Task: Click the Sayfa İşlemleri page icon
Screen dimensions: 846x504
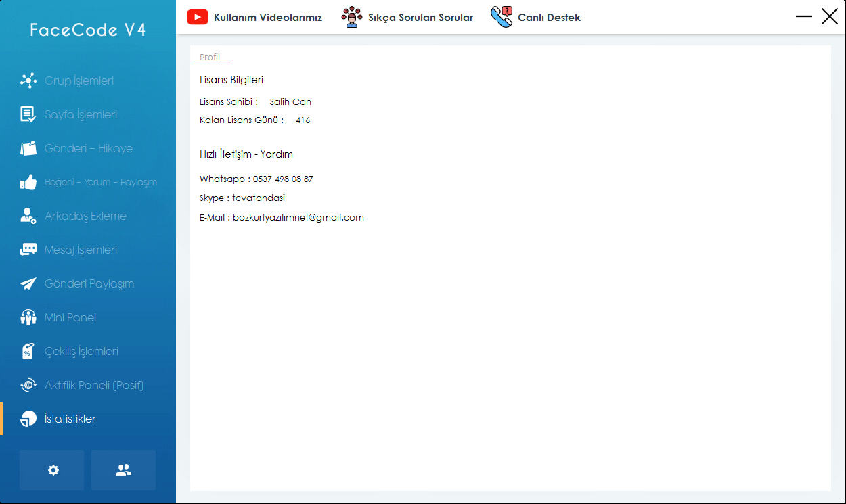Action: [x=28, y=114]
